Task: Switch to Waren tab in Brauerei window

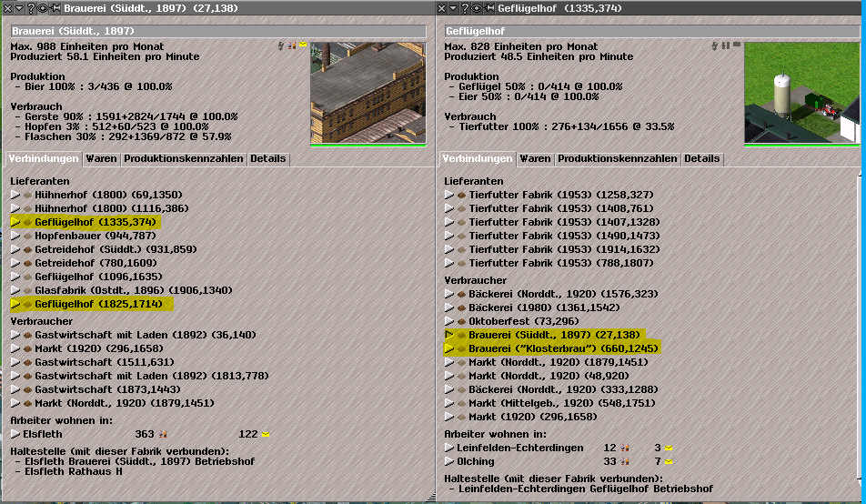Action: coord(101,158)
